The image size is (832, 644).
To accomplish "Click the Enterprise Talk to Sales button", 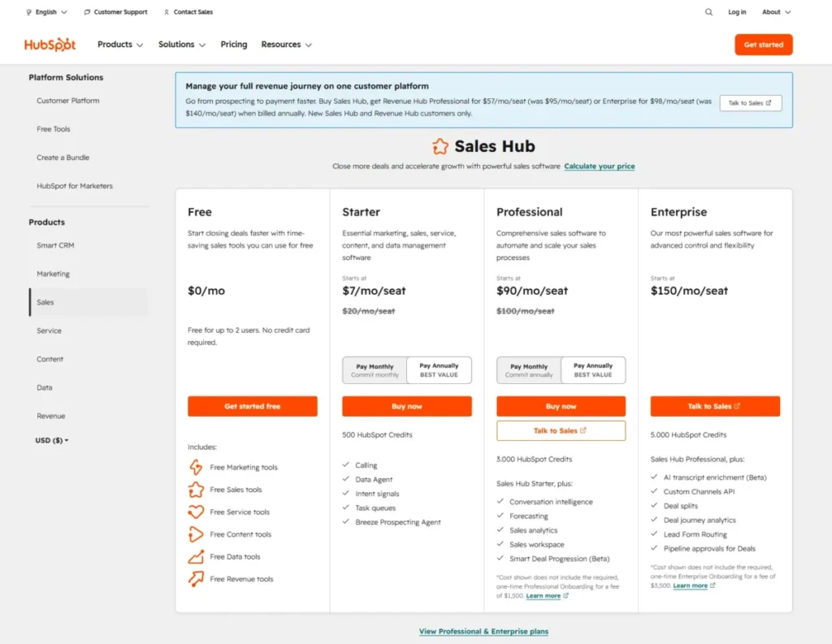I will click(715, 406).
